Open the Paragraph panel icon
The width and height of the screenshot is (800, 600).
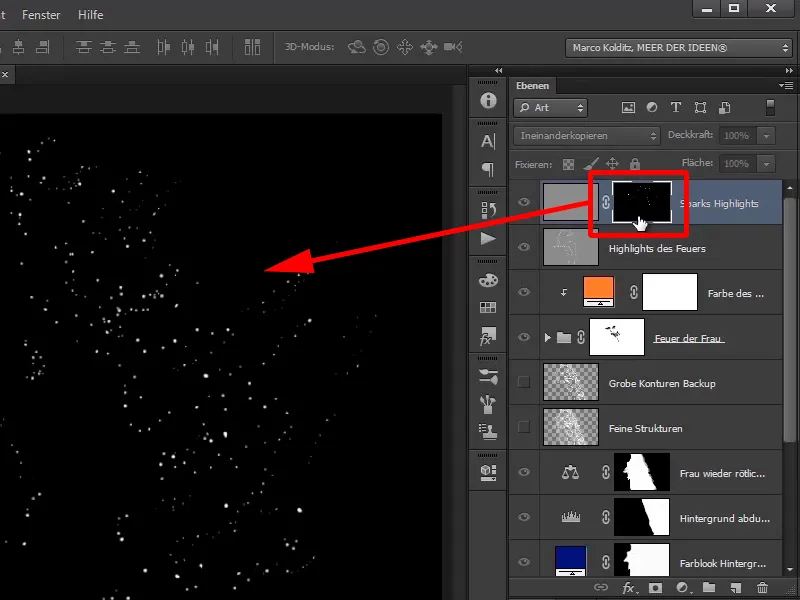(488, 169)
